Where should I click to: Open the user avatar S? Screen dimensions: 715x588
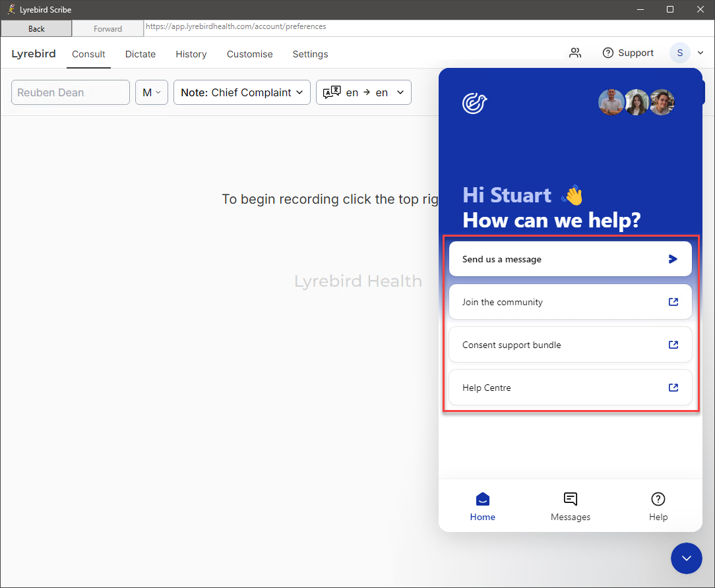[679, 53]
